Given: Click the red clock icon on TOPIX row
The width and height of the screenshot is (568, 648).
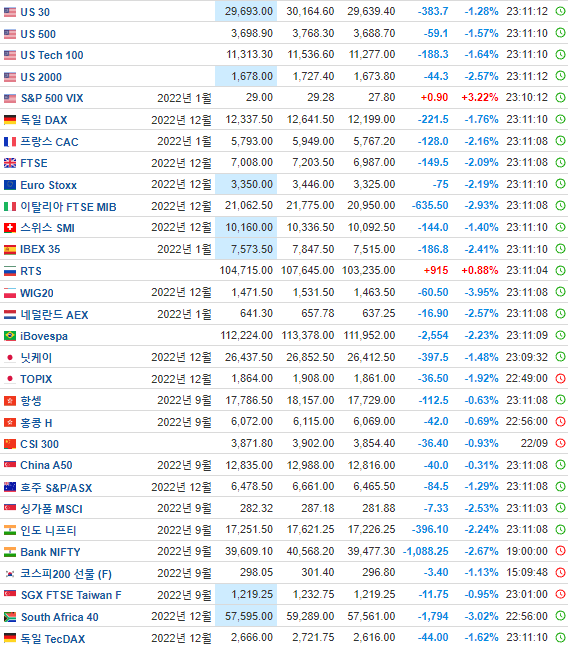Looking at the screenshot, I should click(560, 379).
